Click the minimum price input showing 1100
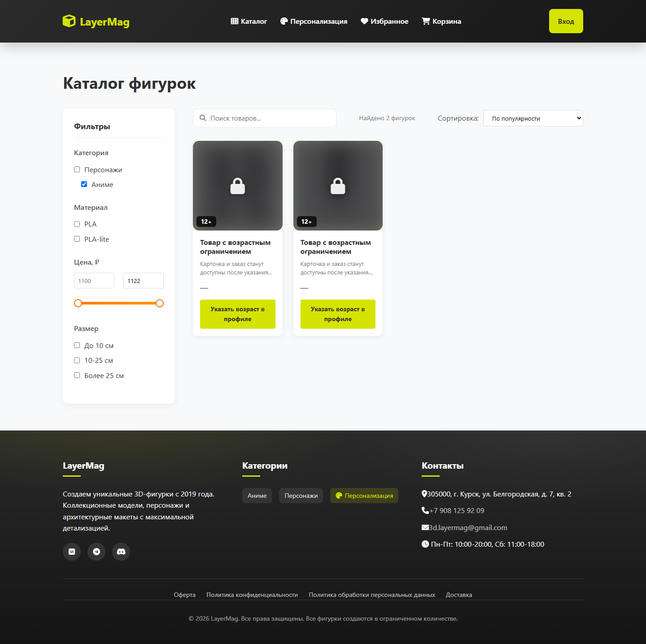Image resolution: width=646 pixels, height=644 pixels. coord(94,281)
